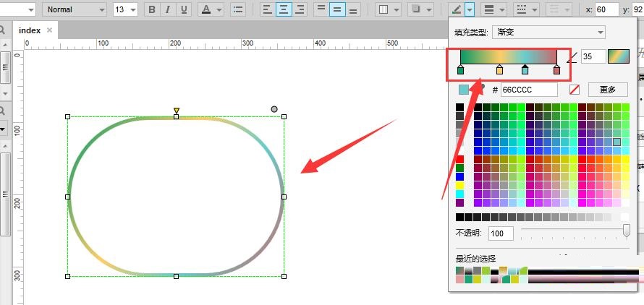Screen dimensions: 644x305
Task: Click the line color pen icon
Action: point(456,9)
